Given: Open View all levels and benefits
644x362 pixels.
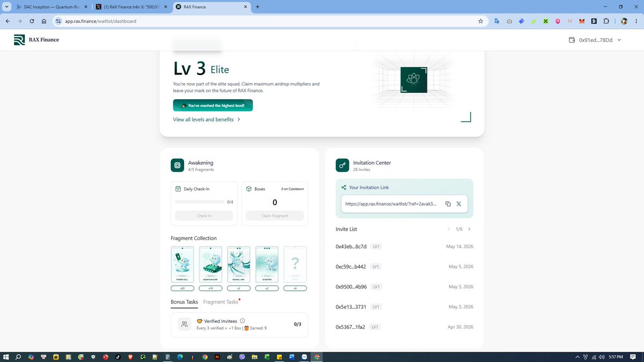Looking at the screenshot, I should pos(207,120).
